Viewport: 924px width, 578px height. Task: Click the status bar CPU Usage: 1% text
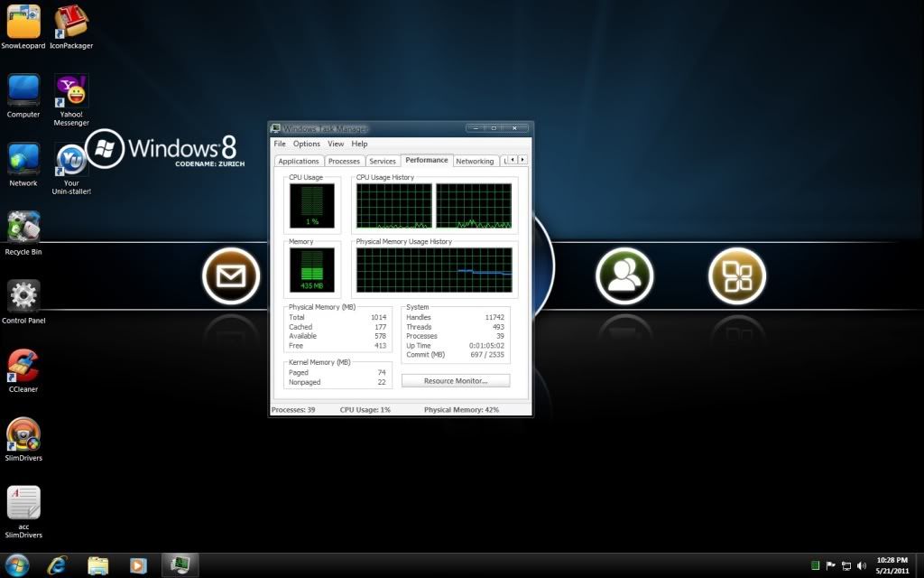pos(365,409)
